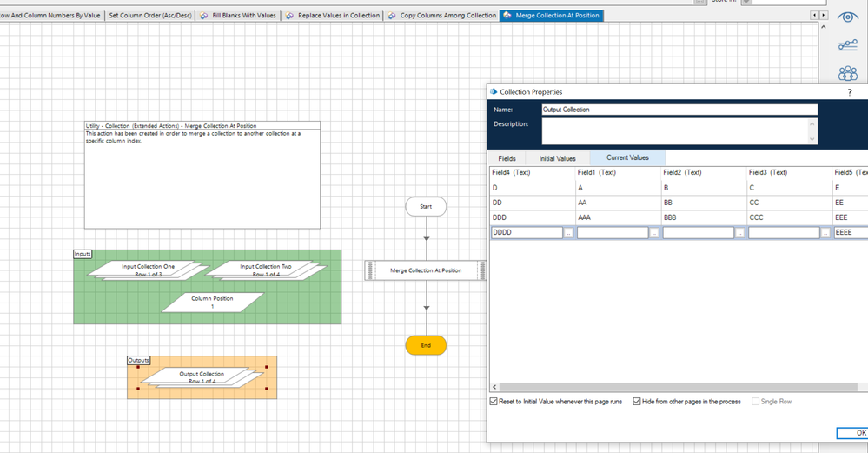
Task: Click the Single Row checkbox
Action: click(x=756, y=402)
